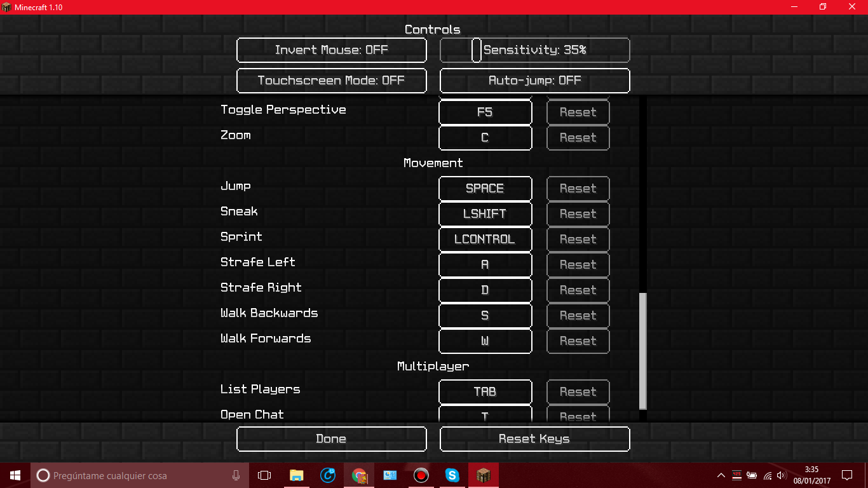Viewport: 868px width, 488px height.
Task: Toggle Touchscreen Mode setting
Action: tap(331, 81)
